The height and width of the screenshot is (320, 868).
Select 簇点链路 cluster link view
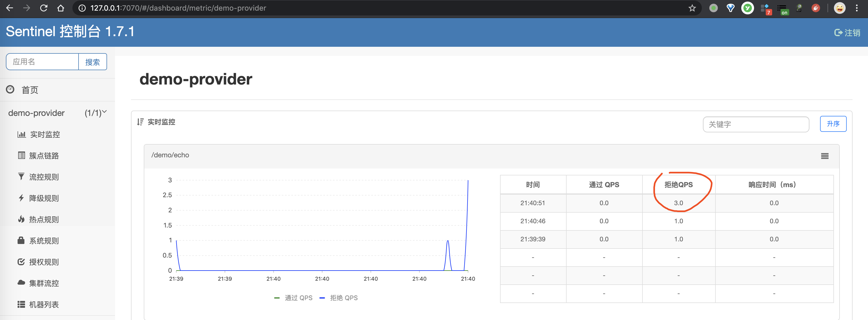44,155
